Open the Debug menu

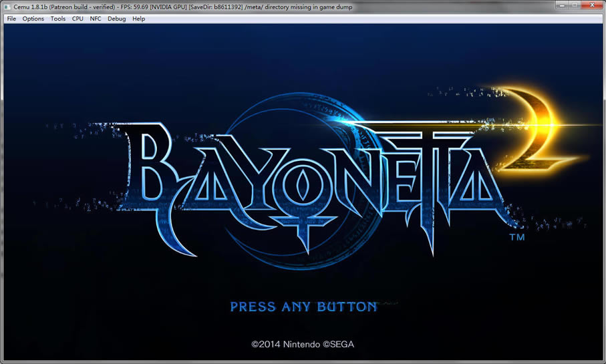tap(116, 19)
